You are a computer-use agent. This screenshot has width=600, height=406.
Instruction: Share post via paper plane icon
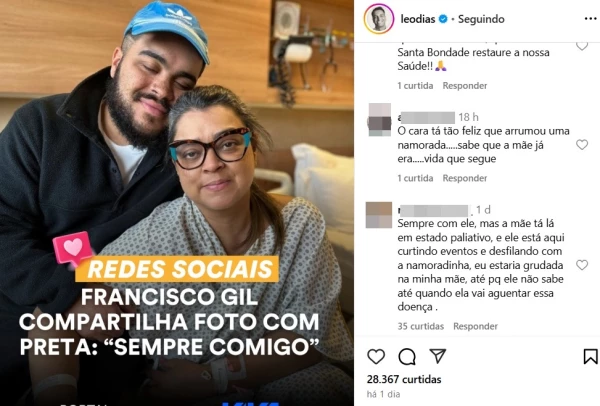pos(438,356)
